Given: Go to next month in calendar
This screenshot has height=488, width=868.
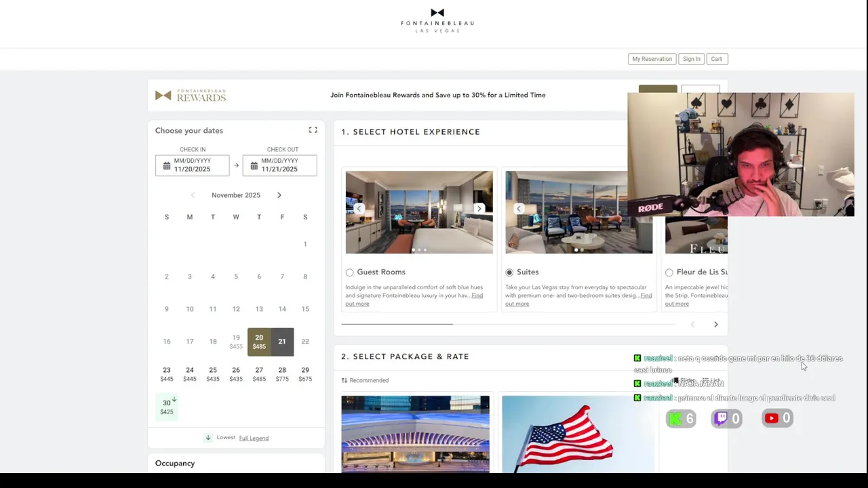Looking at the screenshot, I should pos(279,195).
